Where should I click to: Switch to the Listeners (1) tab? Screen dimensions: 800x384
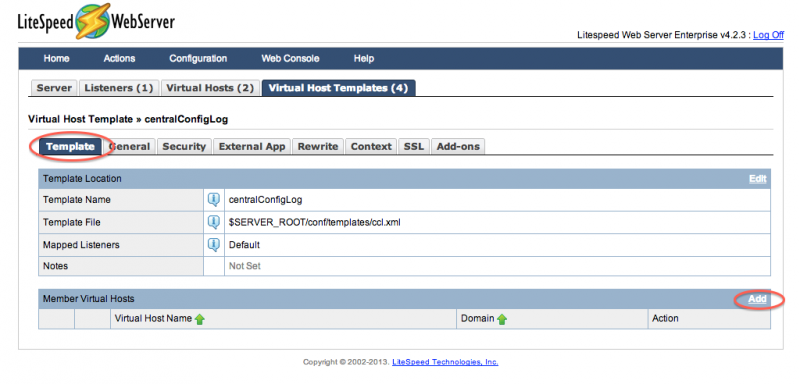tap(119, 88)
